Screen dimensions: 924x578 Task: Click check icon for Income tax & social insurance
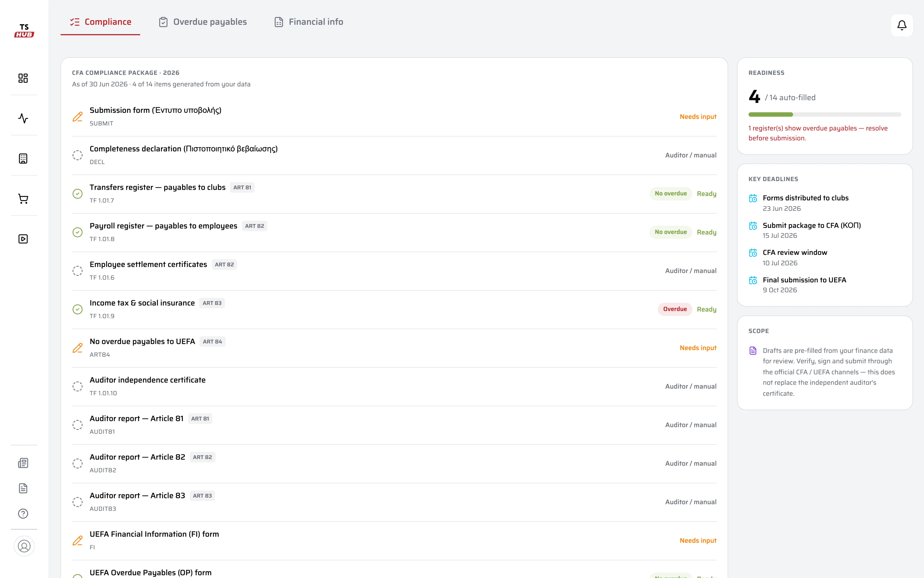coord(78,309)
